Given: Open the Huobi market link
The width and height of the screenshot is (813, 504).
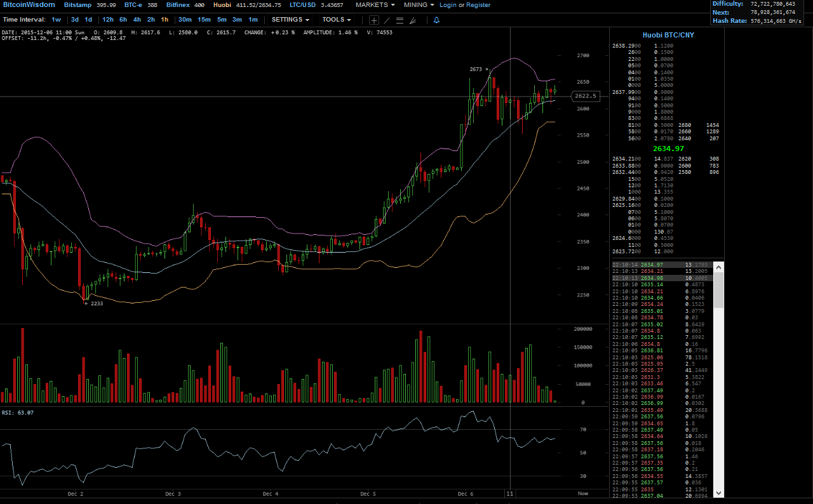Looking at the screenshot, I should coord(222,4).
